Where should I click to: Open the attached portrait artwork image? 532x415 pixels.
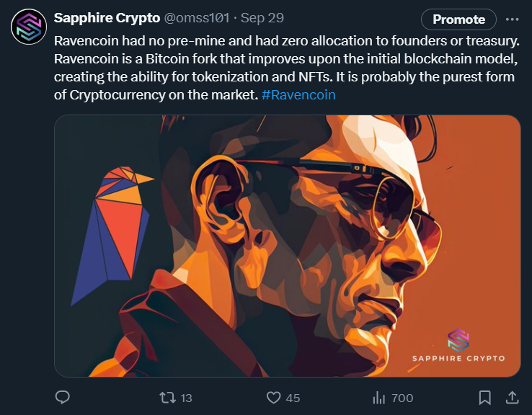tap(288, 246)
